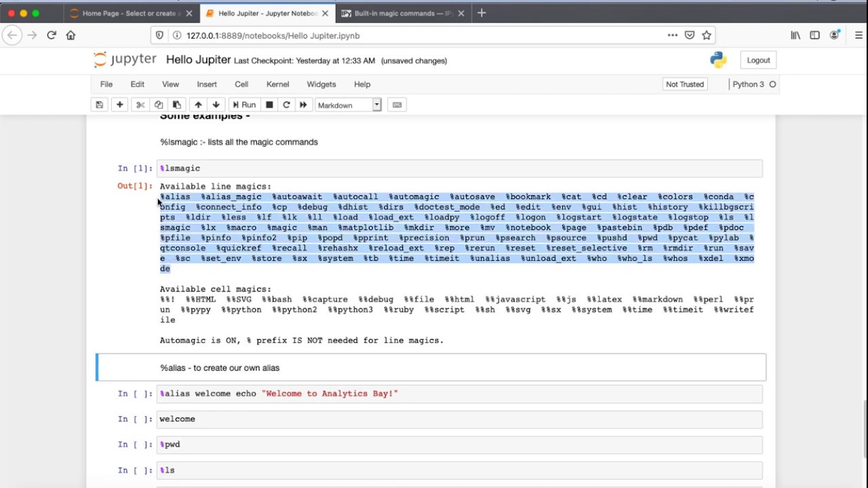The width and height of the screenshot is (868, 488).
Task: Click 'Automagic is ON' output line
Action: [302, 340]
